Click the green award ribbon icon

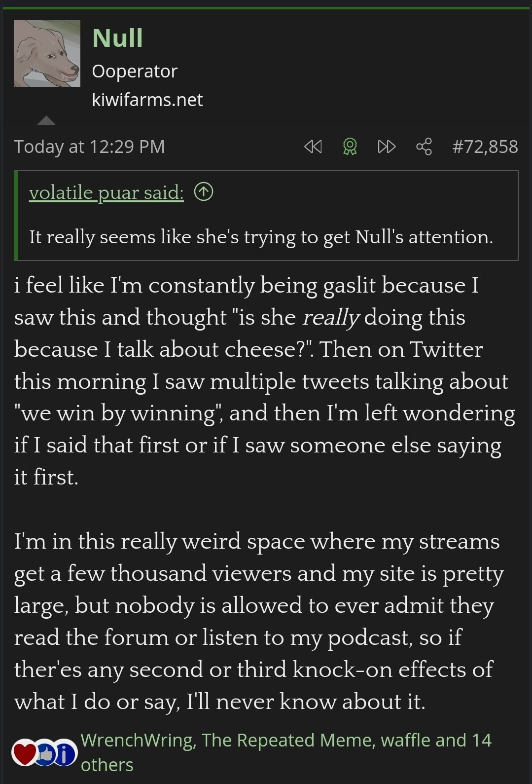tap(350, 147)
